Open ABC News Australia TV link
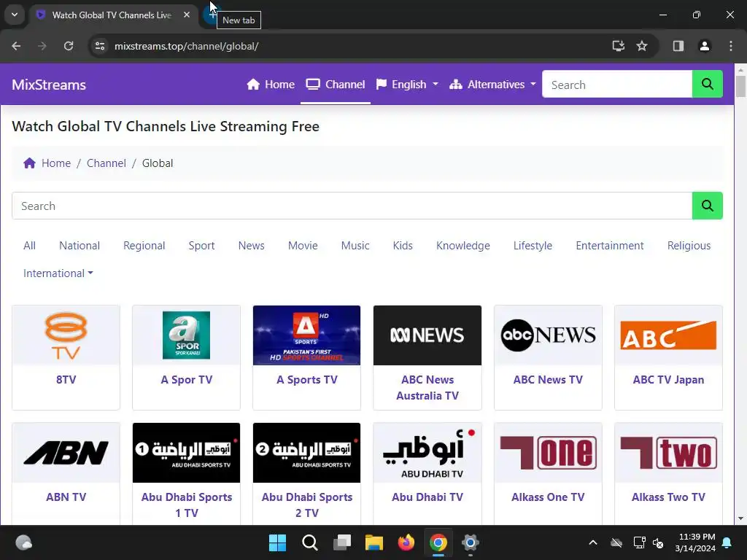The image size is (747, 560). (427, 388)
